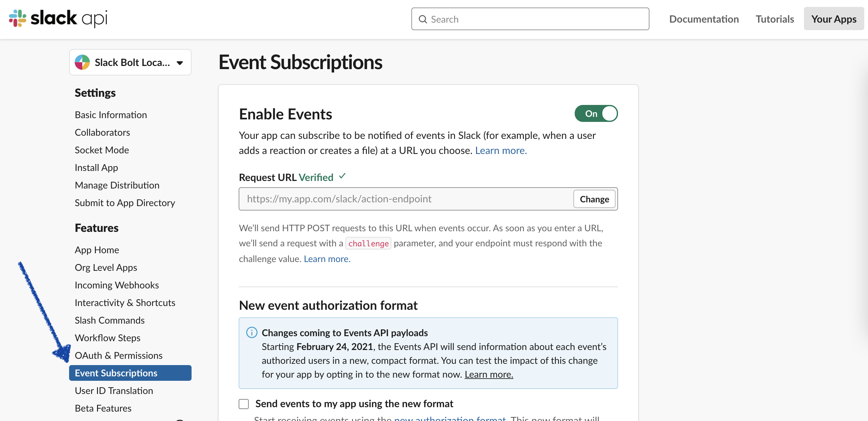Open Socket Mode settings
868x421 pixels.
(102, 150)
